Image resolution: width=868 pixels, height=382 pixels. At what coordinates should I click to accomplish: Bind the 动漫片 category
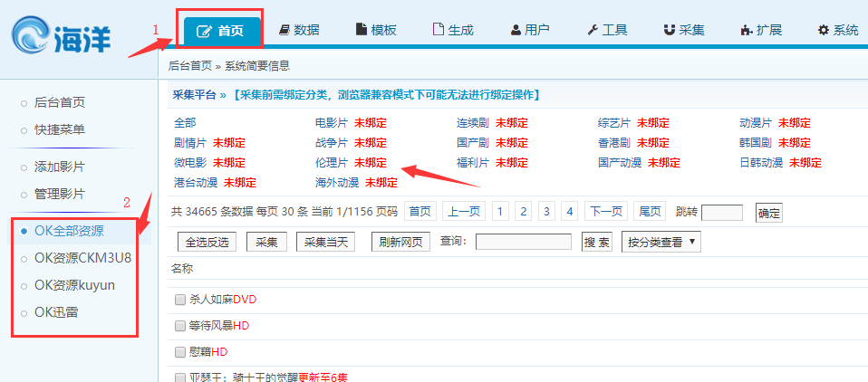click(x=795, y=123)
